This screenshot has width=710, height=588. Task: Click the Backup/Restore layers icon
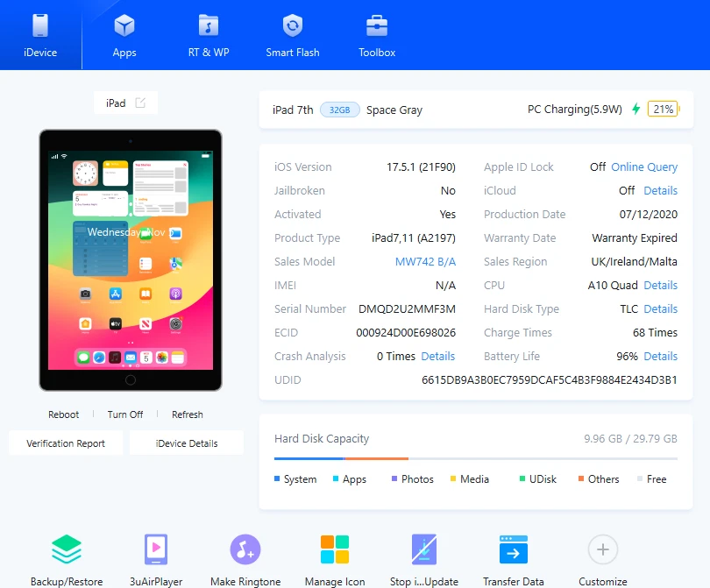coord(67,549)
